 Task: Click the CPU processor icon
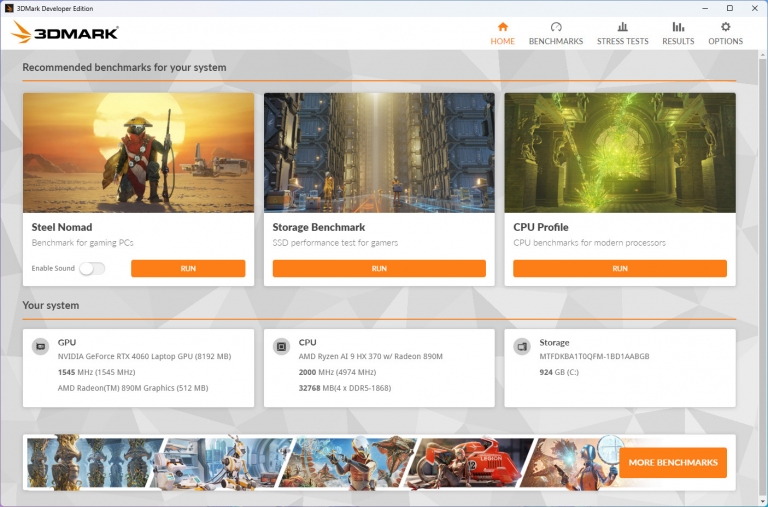(281, 346)
